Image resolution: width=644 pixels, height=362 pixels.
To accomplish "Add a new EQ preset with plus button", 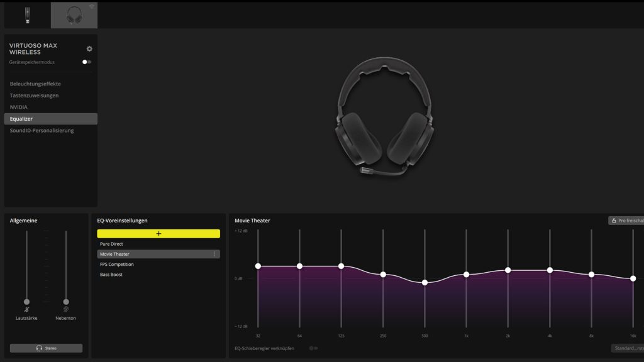I will point(158,234).
